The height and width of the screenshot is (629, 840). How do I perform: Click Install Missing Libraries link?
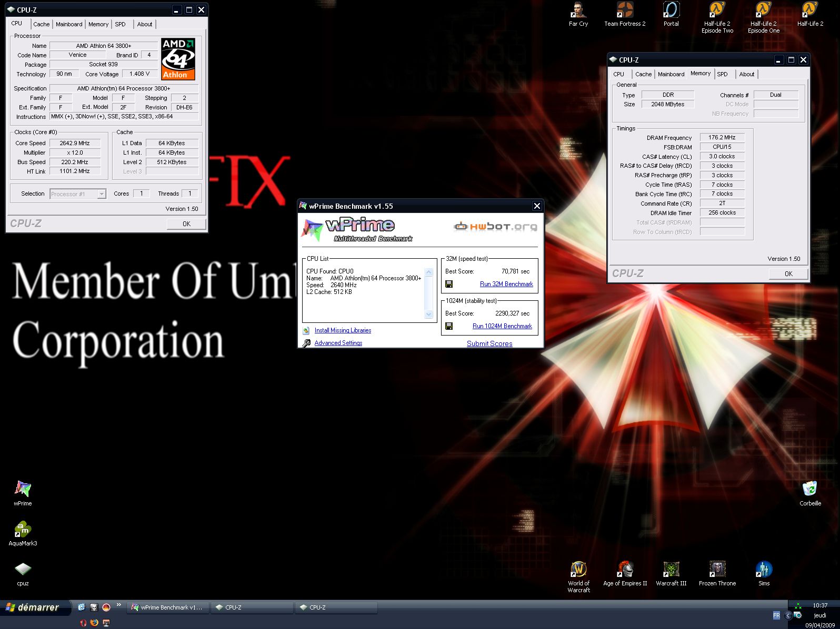tap(343, 330)
